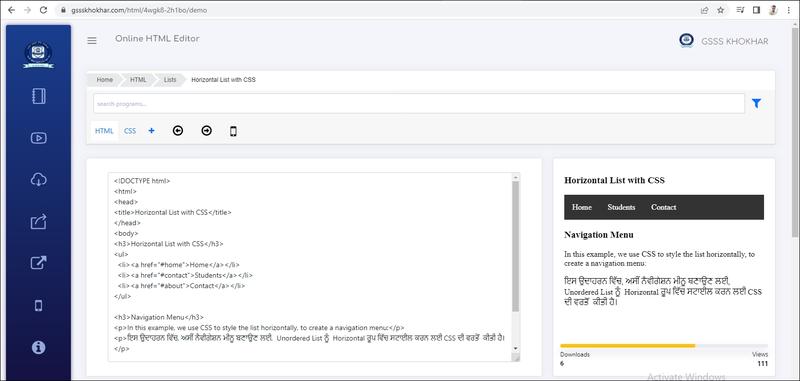
Task: Click Home in the preview navigation bar
Action: click(582, 207)
